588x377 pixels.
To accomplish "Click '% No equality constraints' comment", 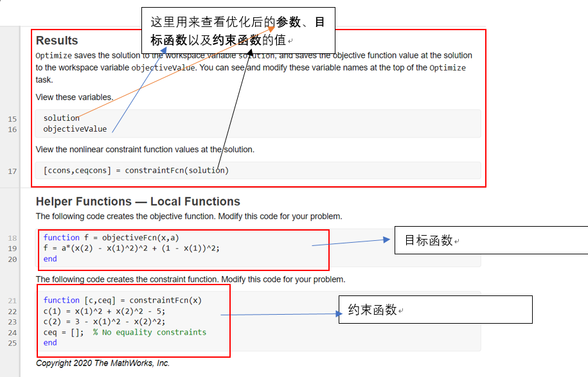I will pyautogui.click(x=150, y=333).
